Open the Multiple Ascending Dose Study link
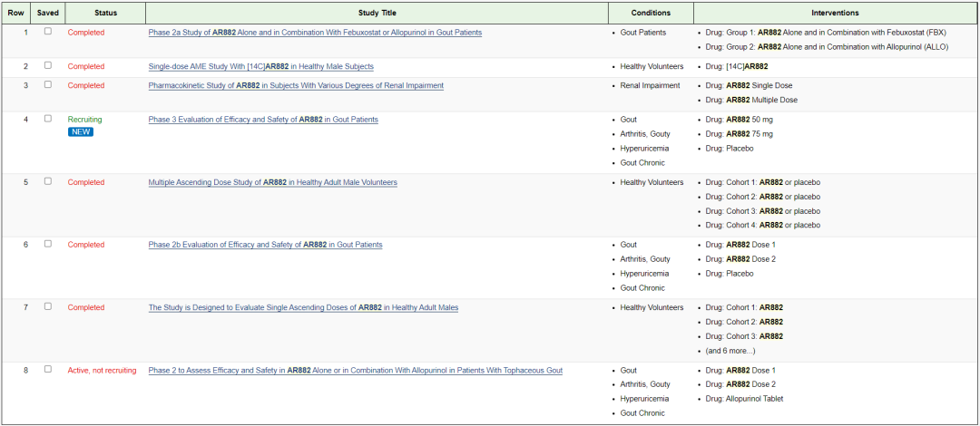Image resolution: width=980 pixels, height=426 pixels. (x=272, y=182)
